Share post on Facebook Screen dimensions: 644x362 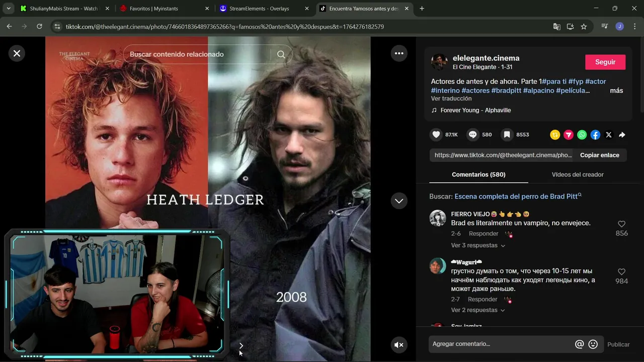point(595,135)
